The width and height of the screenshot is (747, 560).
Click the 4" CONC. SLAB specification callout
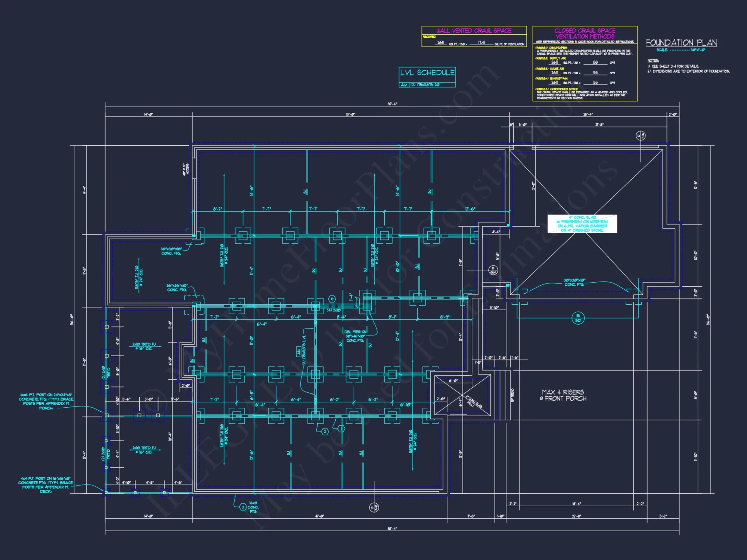[583, 224]
